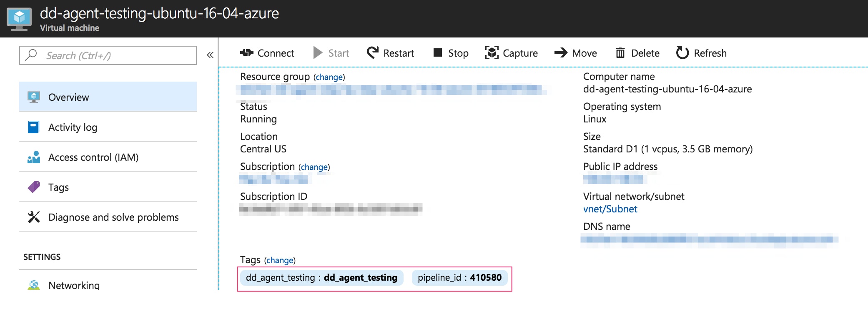
Task: Click the Connect plug icon
Action: 246,53
